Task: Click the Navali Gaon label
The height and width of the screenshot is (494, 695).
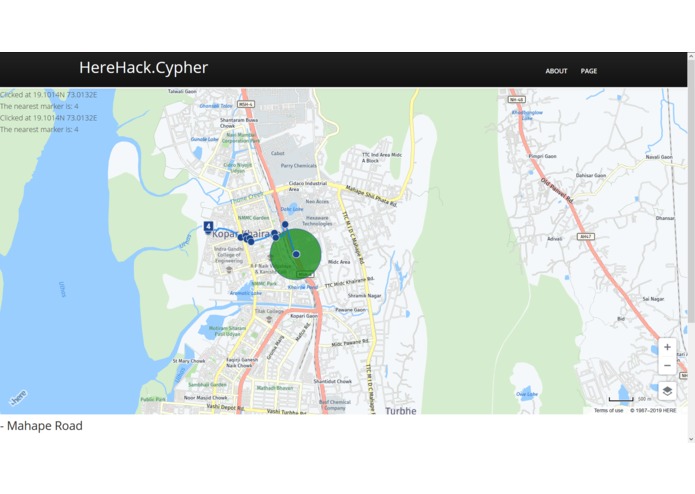Action: click(659, 157)
